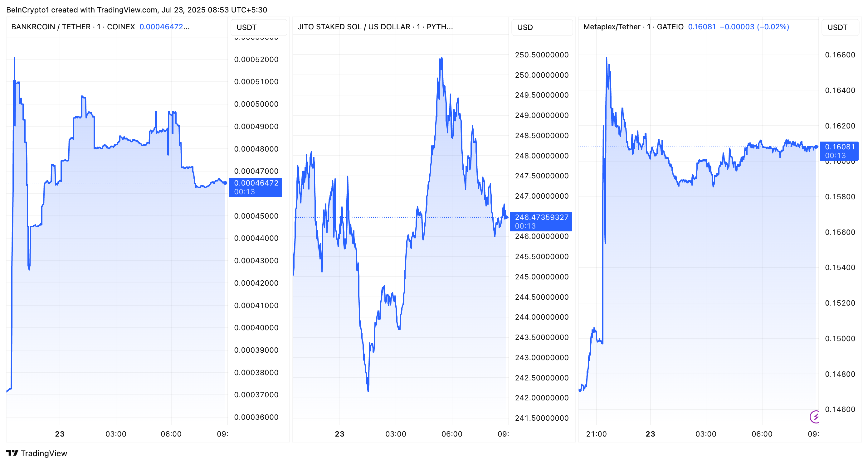868x464 pixels.
Task: Click the TradingView text link at bottom
Action: point(44,453)
